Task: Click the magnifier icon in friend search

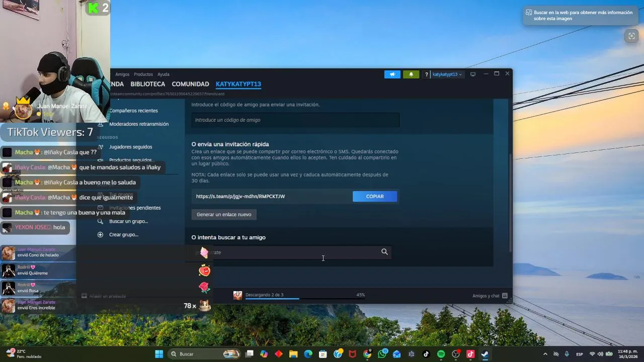Action: pyautogui.click(x=384, y=252)
